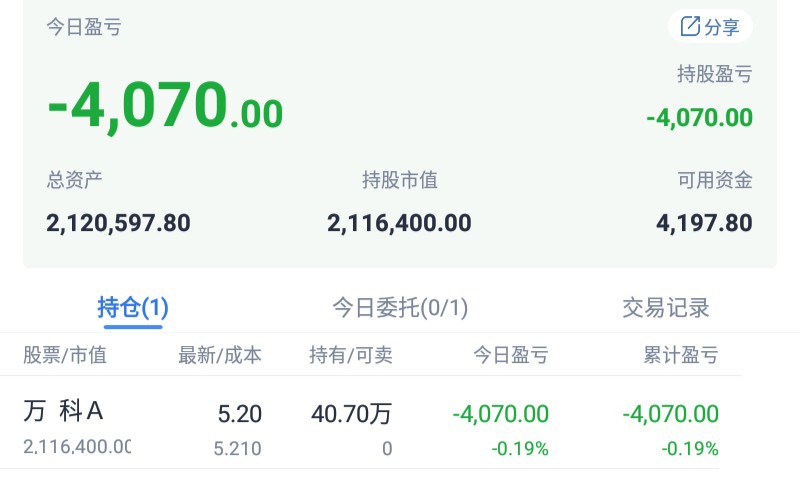Image resolution: width=800 pixels, height=482 pixels.
Task: Switch to the 持仓(1) tab
Action: coord(133,308)
